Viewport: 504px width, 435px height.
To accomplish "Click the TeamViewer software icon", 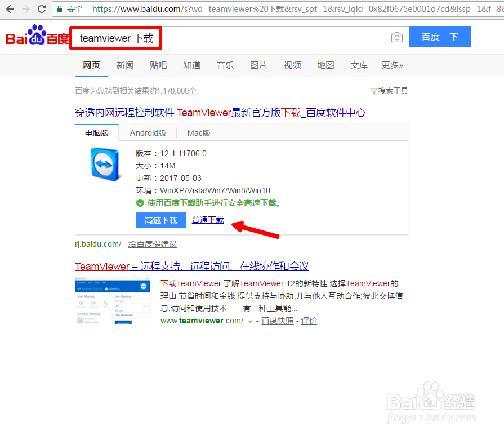I will [105, 165].
